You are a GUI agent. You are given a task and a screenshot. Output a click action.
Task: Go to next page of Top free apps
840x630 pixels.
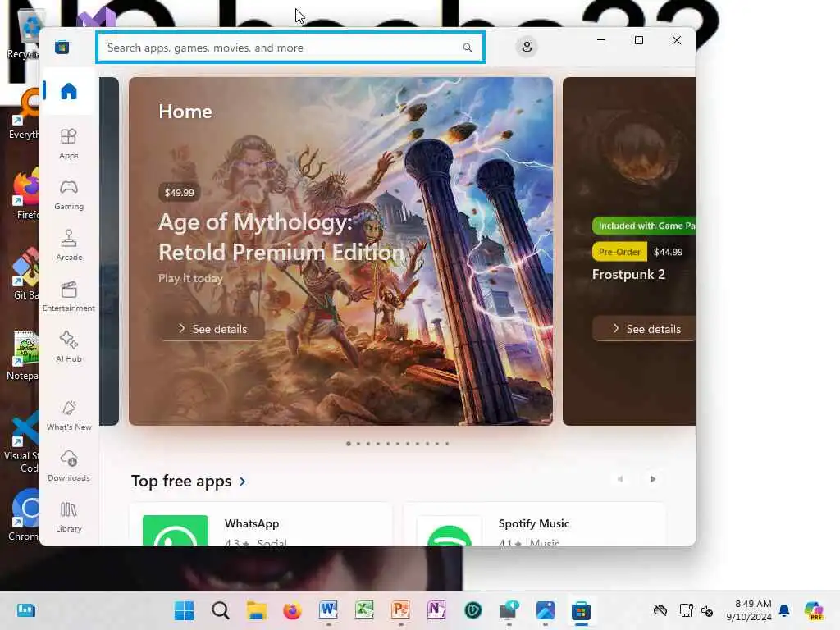click(x=652, y=479)
